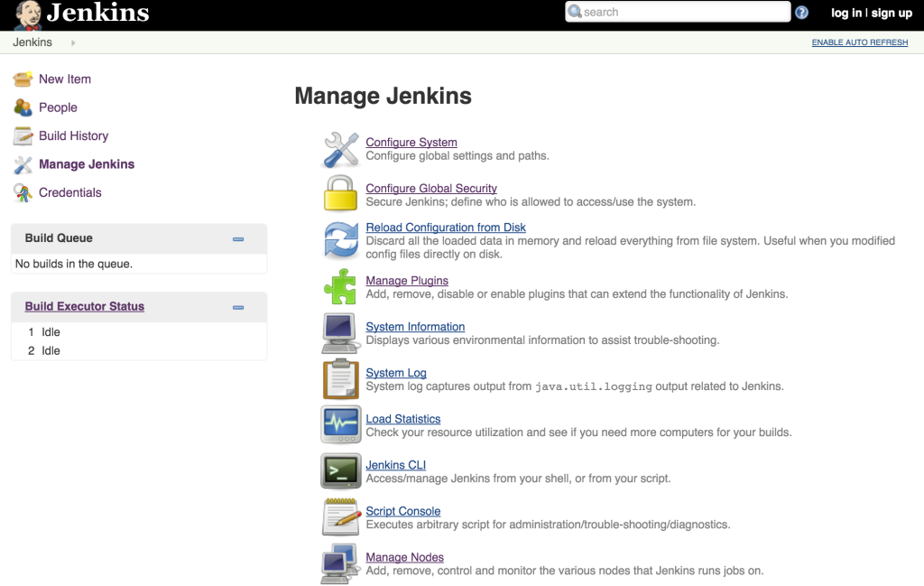Open Jenkins CLI using the terminal icon
This screenshot has width=924, height=586.
pyautogui.click(x=340, y=470)
